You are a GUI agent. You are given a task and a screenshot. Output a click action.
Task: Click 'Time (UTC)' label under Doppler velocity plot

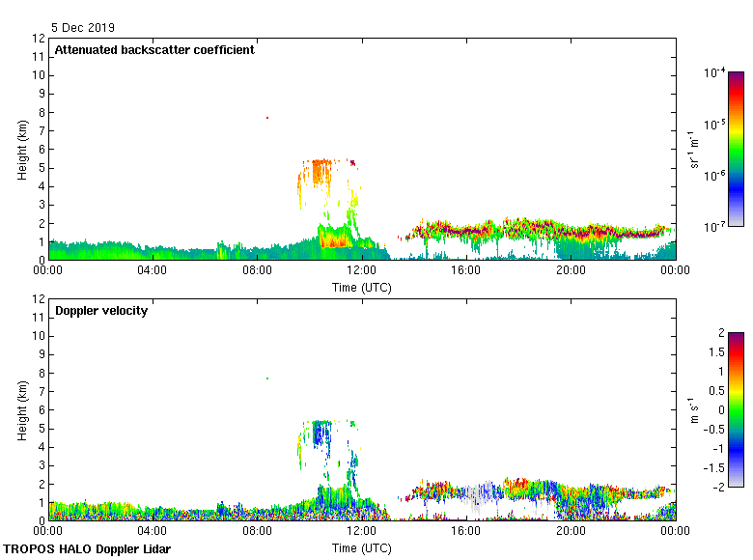point(362,547)
